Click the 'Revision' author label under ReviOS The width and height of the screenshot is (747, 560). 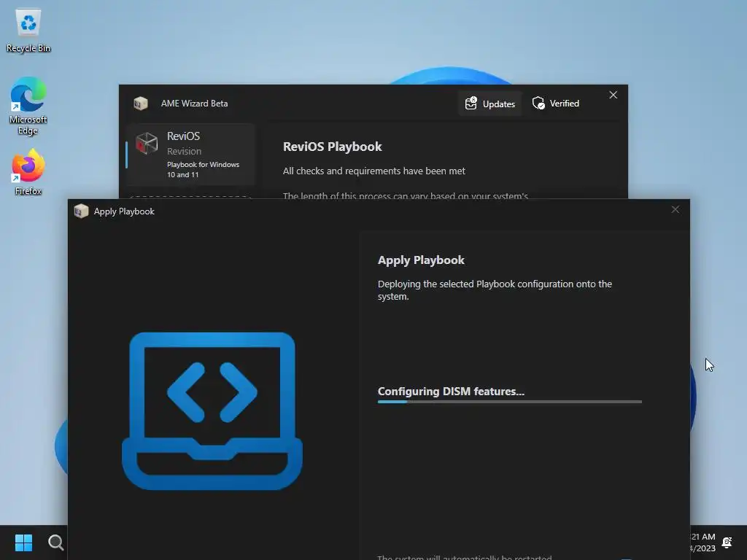tap(184, 151)
